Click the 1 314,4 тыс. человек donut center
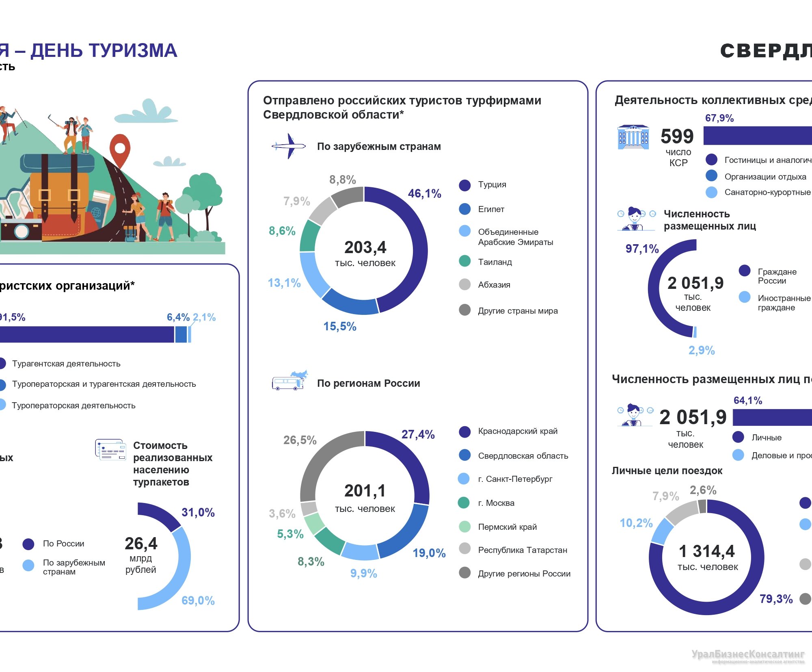Screen dimensions: 812x672 (x=707, y=557)
